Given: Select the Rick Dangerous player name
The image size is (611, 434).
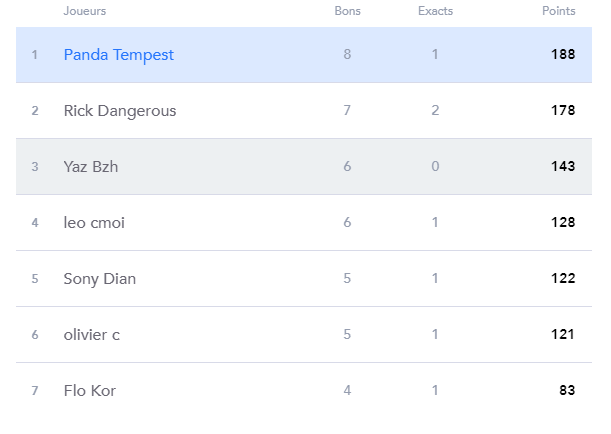Looking at the screenshot, I should pos(119,111).
